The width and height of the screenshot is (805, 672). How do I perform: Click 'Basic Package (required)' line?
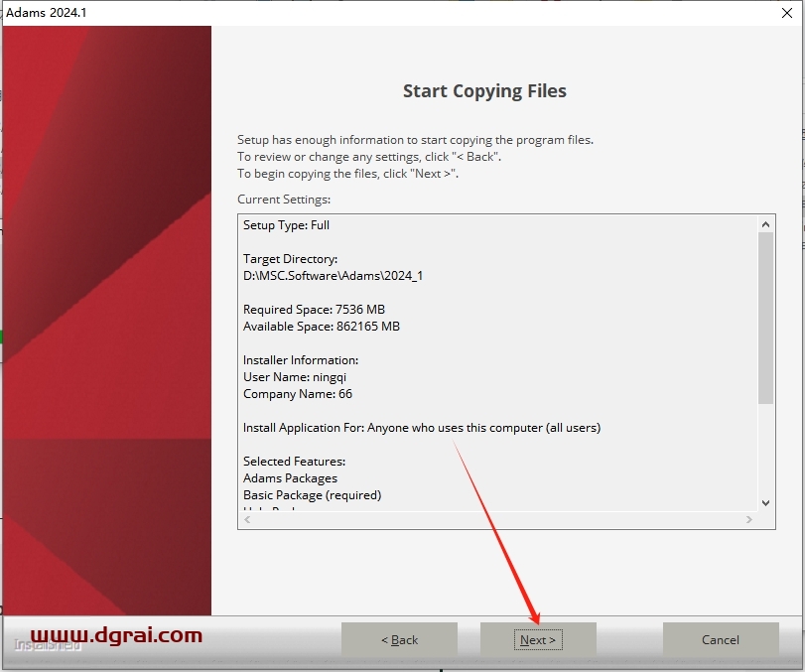tap(312, 495)
